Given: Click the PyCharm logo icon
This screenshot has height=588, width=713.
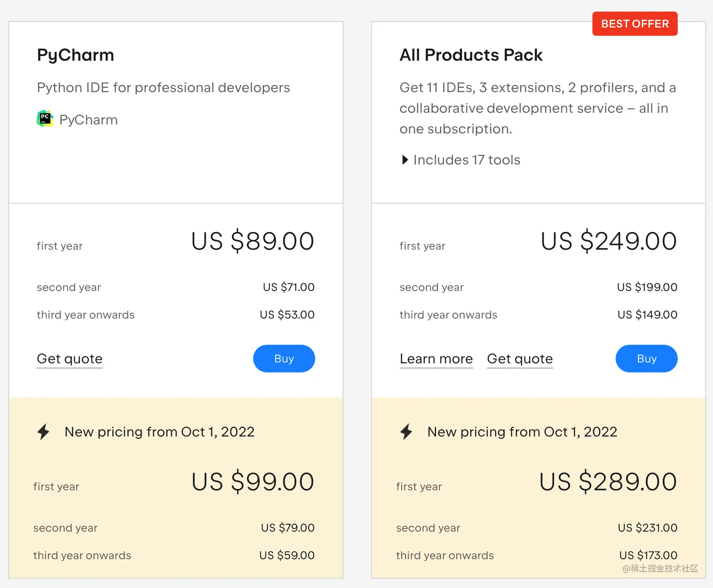Looking at the screenshot, I should (x=45, y=119).
